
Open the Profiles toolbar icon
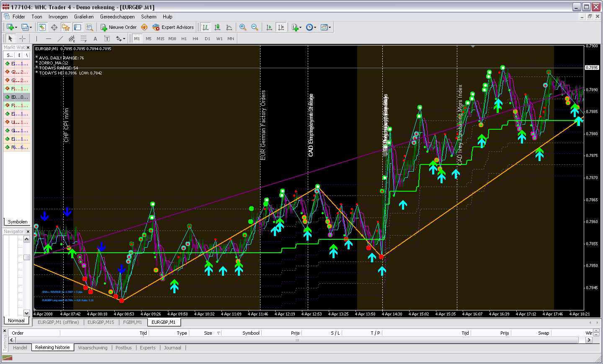(25, 27)
